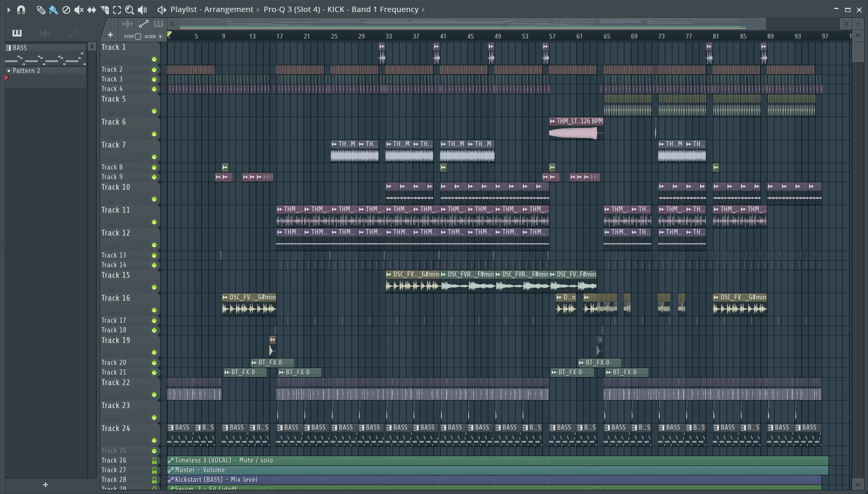This screenshot has width=868, height=494.
Task: Switch focus to pattern clips
Action: (x=158, y=24)
